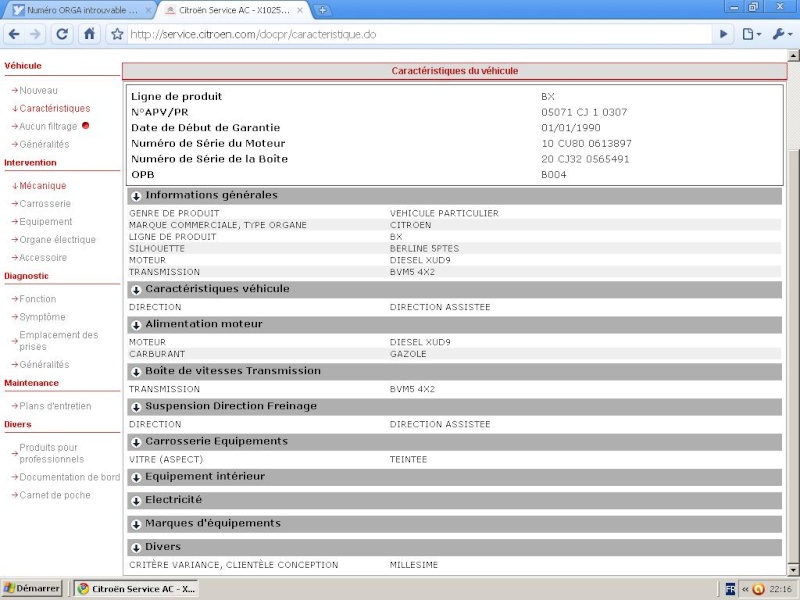Open Carnet de poche link
This screenshot has height=600, width=800.
coord(55,495)
